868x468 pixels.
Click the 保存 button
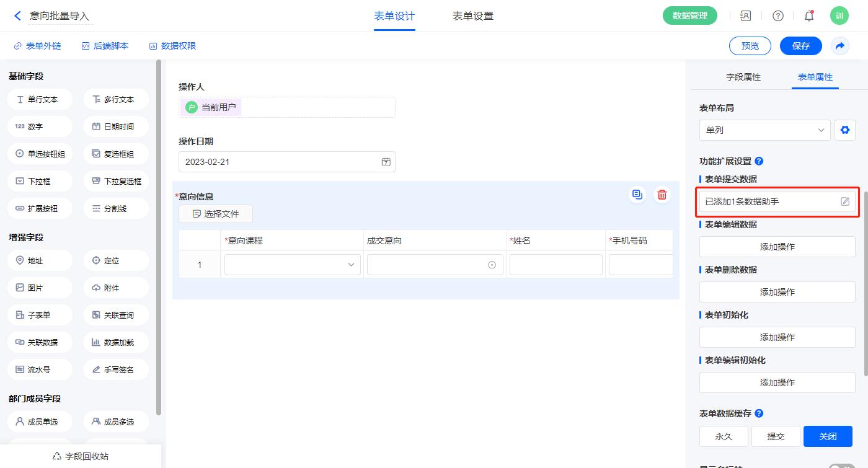800,46
